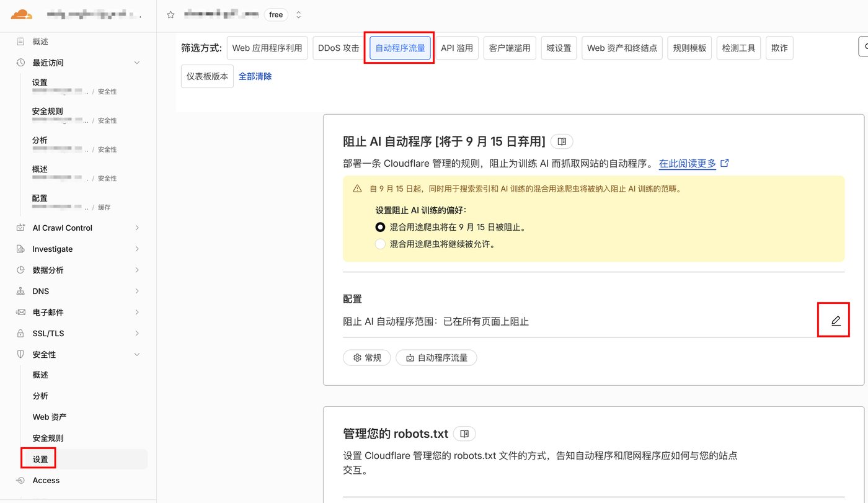Image resolution: width=868 pixels, height=503 pixels.
Task: Click the edit pencil for 阻止 AI 自动程序范围
Action: [x=836, y=321]
